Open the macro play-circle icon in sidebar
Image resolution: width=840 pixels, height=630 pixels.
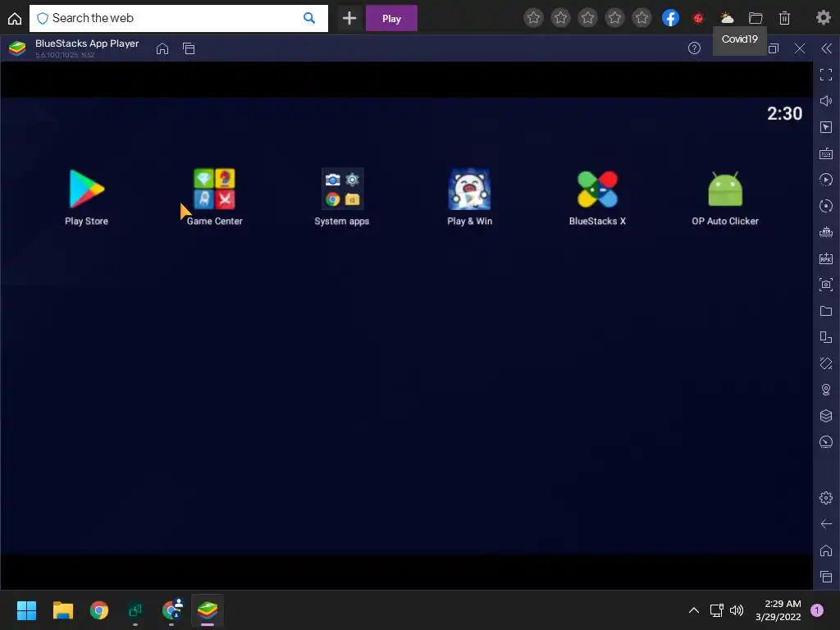click(825, 180)
